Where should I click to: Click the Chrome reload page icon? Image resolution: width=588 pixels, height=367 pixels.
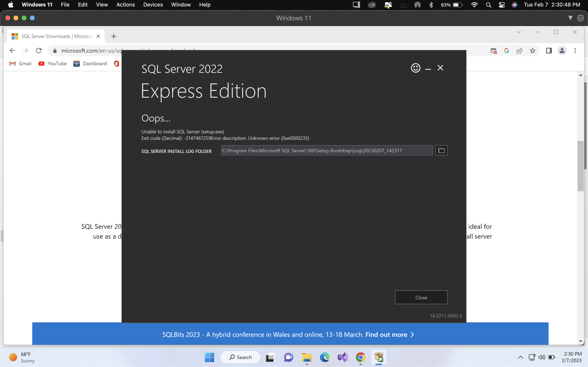coord(39,51)
